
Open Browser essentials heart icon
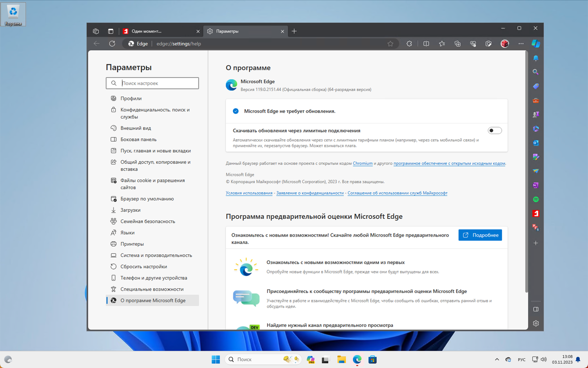pyautogui.click(x=473, y=44)
